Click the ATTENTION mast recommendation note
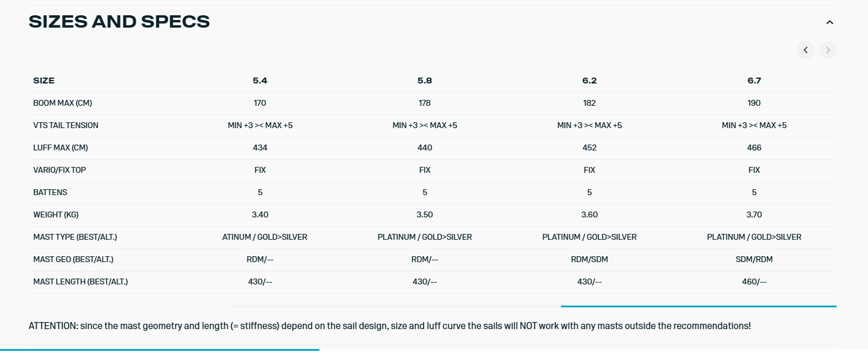 (389, 326)
